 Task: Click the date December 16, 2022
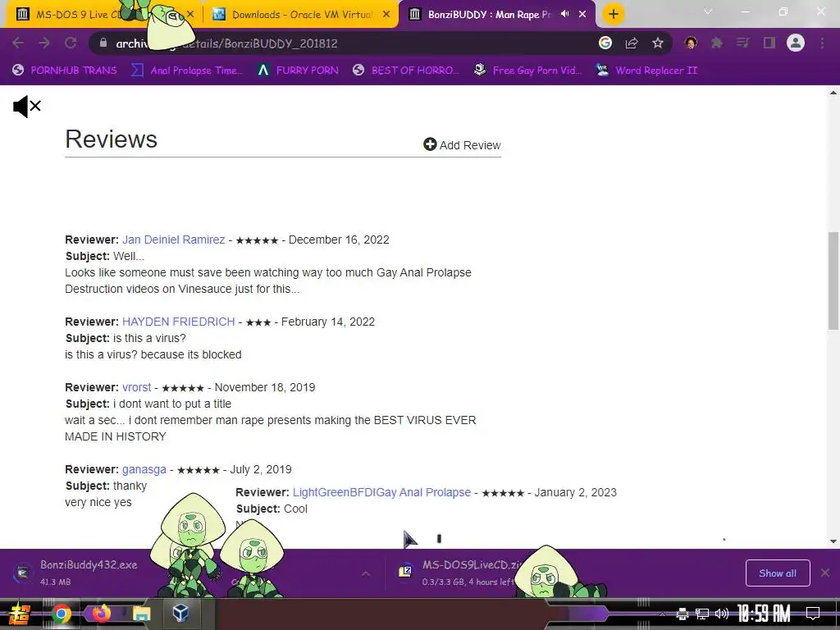coord(339,240)
